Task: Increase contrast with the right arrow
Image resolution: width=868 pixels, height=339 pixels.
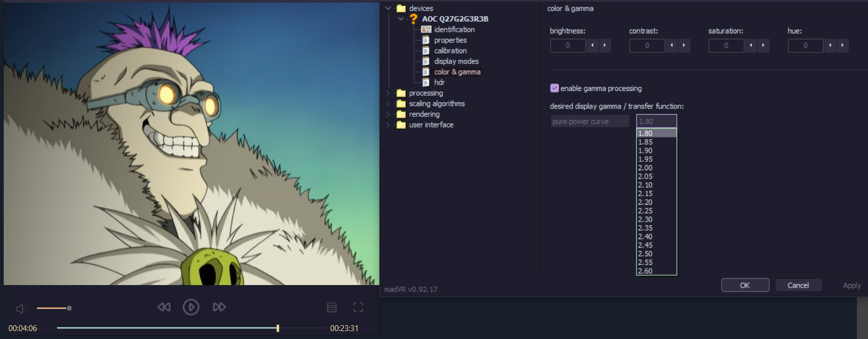Action: click(684, 45)
